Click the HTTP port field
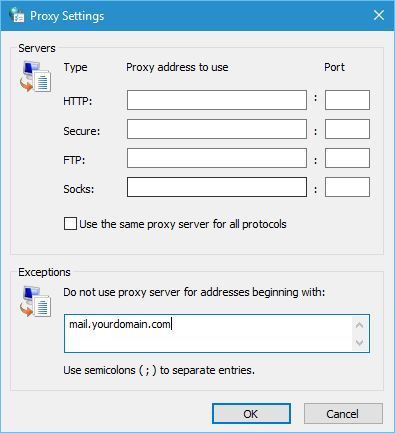 point(347,100)
